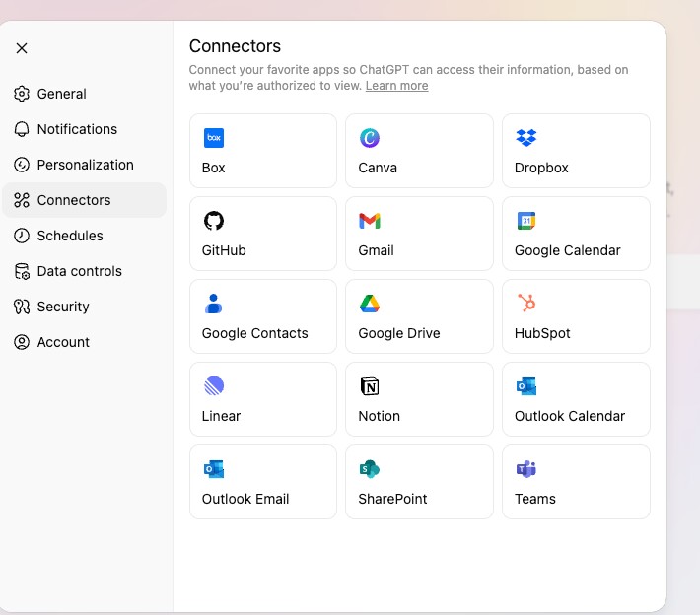Open the GitHub connector icon
This screenshot has width=700, height=615.
213,221
